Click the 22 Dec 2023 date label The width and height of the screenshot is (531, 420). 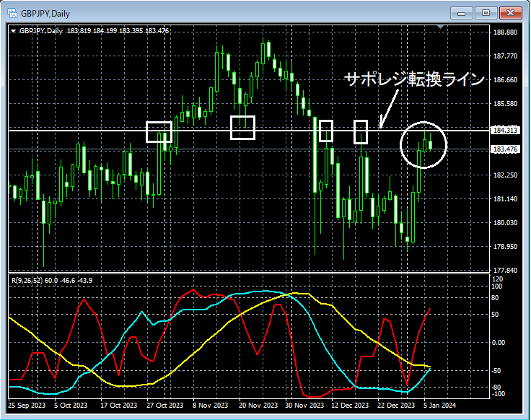point(396,405)
